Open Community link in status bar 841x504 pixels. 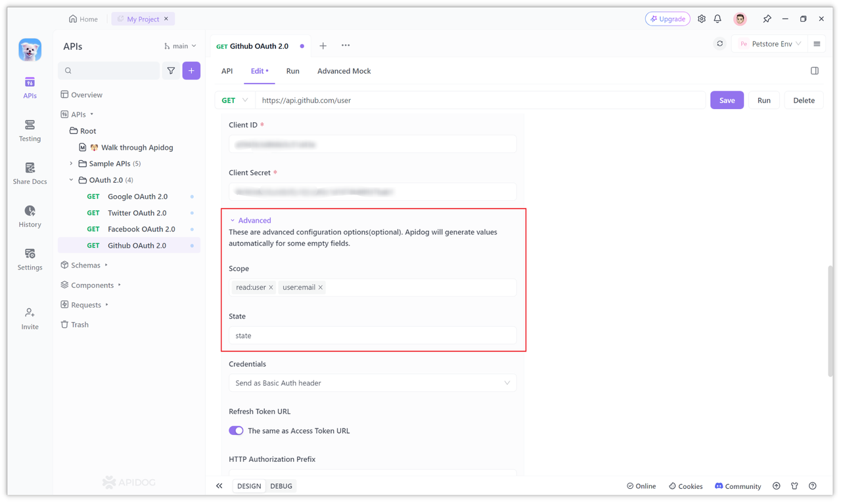point(738,486)
